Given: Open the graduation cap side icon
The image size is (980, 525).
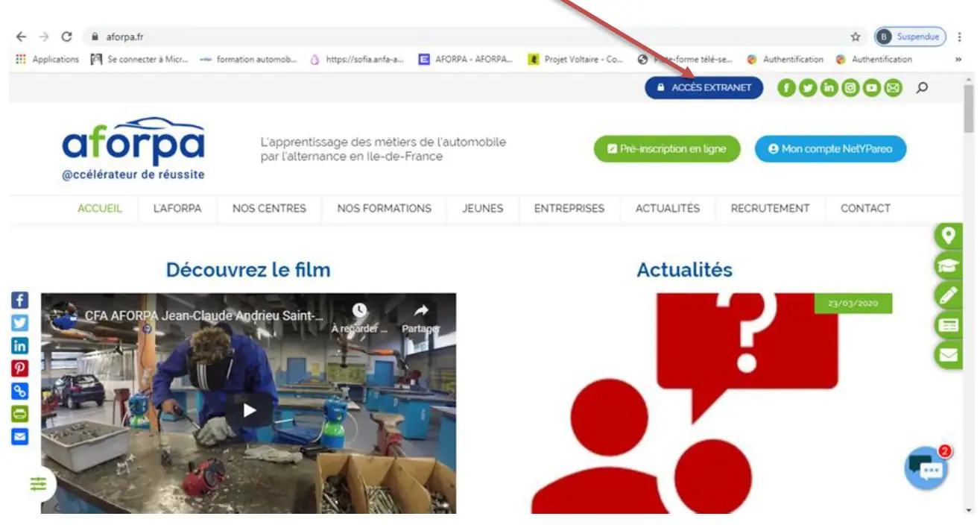Looking at the screenshot, I should click(948, 265).
